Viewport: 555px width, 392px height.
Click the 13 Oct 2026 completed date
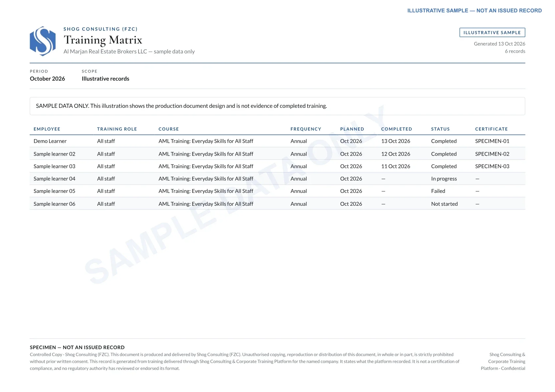396,141
